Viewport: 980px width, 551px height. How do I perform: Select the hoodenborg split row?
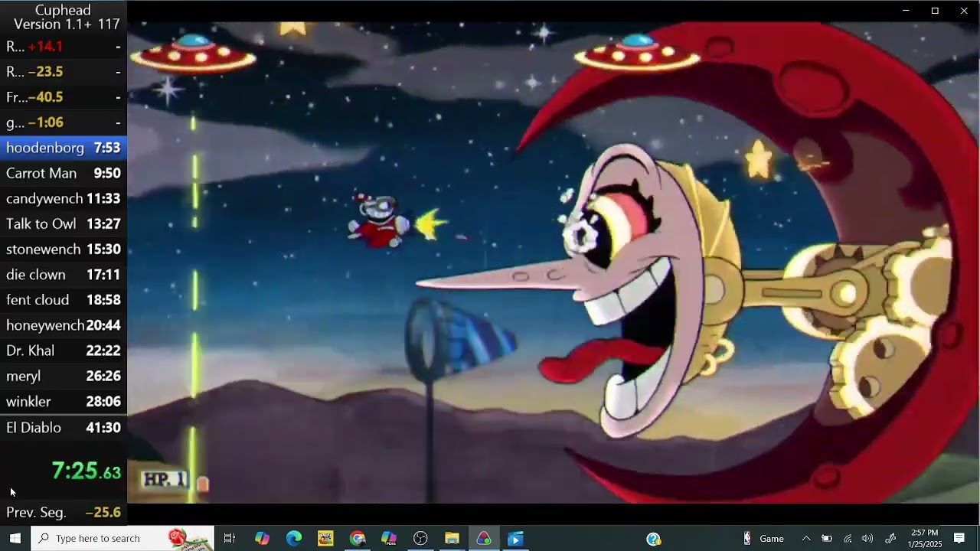[x=64, y=148]
